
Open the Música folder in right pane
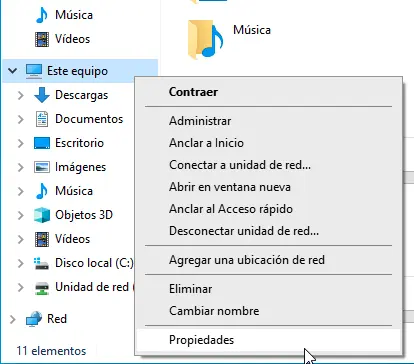point(229,38)
